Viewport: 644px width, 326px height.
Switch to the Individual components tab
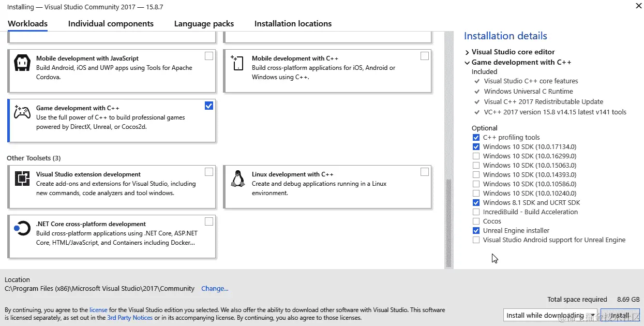111,24
